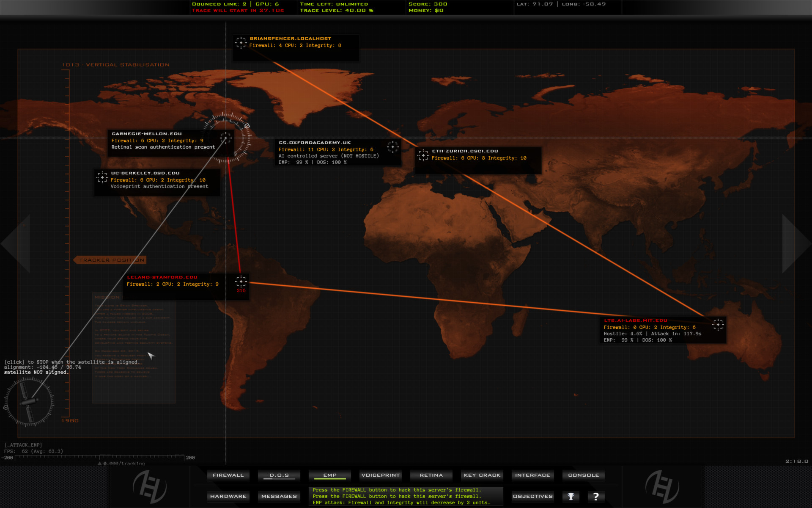Click the trophy achievements icon
The height and width of the screenshot is (508, 812).
click(x=571, y=496)
